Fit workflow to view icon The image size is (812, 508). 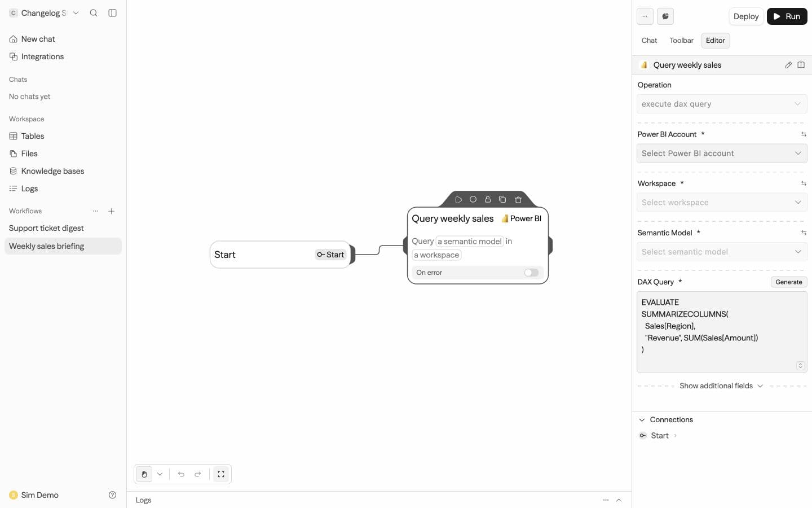tap(221, 474)
